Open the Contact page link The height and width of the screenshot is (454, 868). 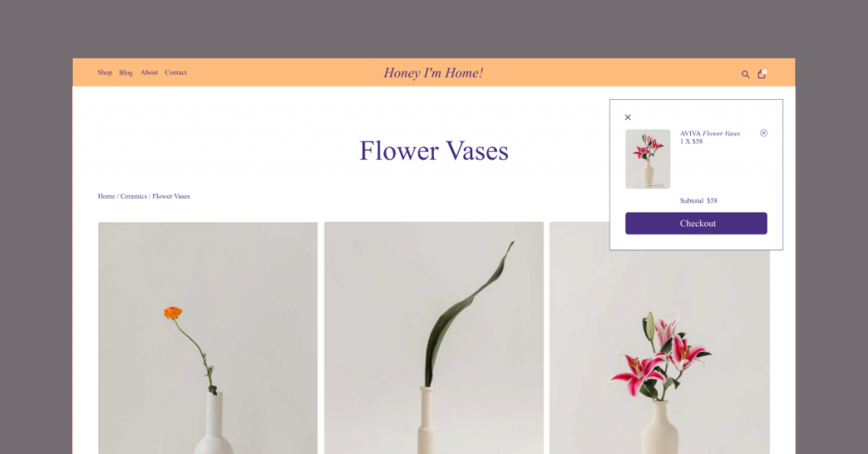pyautogui.click(x=175, y=73)
